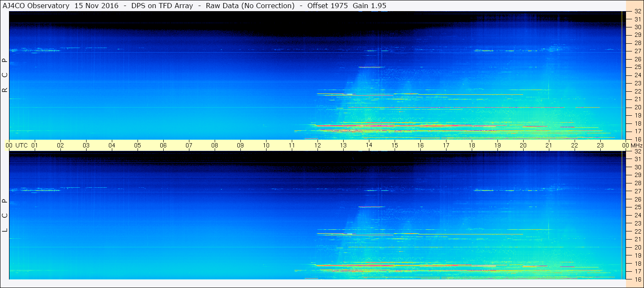This screenshot has height=288, width=644.
Task: Click the 27 MHz tick in RCP panel
Action: 638,51
